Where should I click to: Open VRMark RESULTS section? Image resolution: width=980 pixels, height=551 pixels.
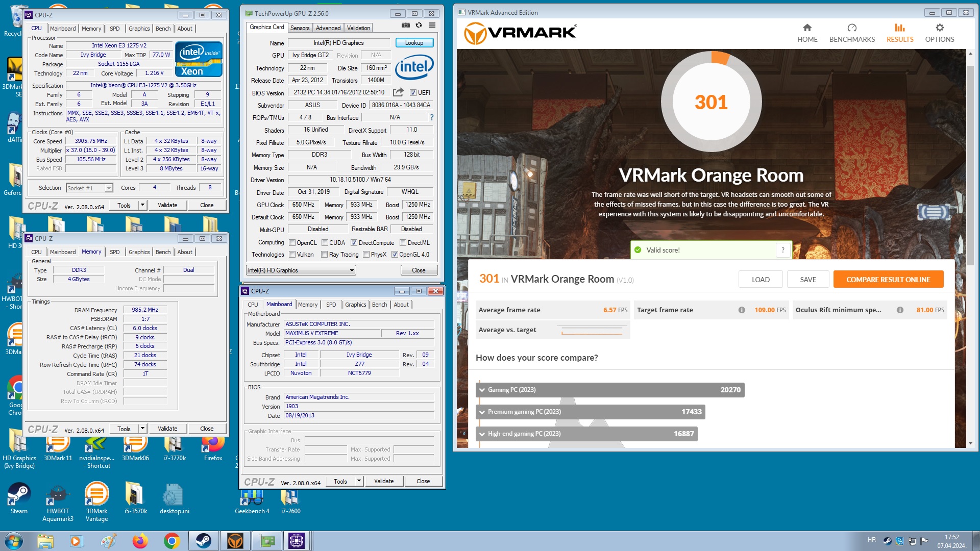[899, 33]
